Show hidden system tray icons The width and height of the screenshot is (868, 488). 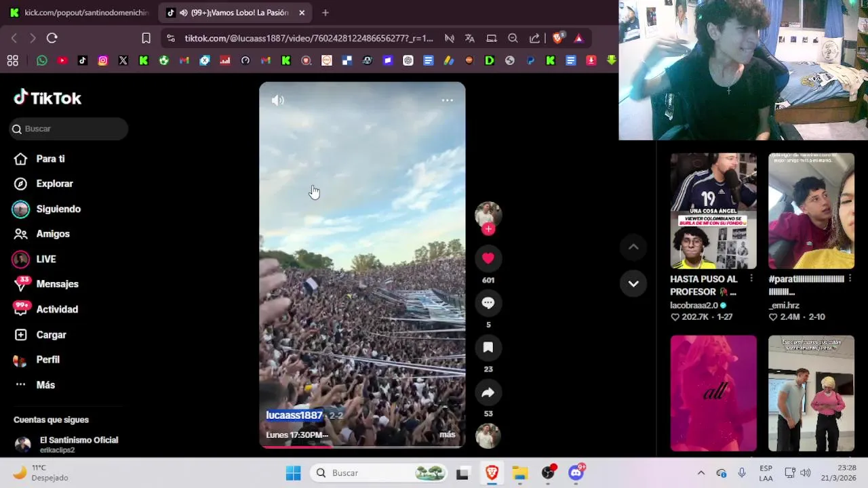tap(701, 473)
